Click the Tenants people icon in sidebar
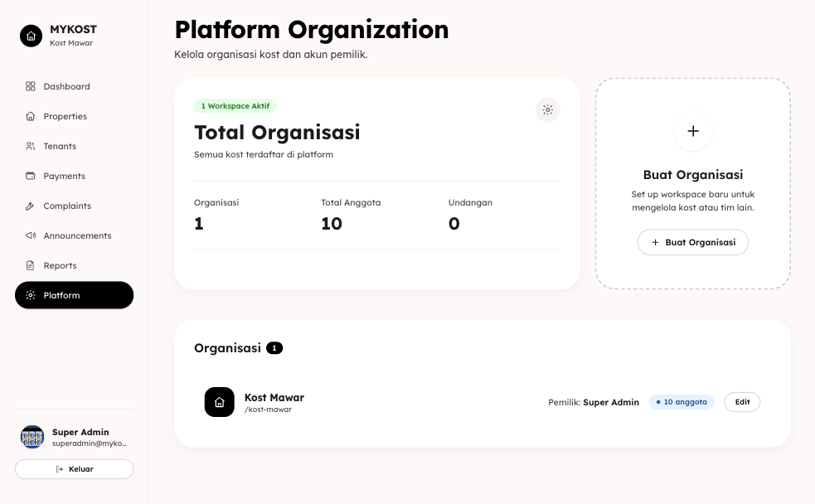The height and width of the screenshot is (504, 815). 31,146
